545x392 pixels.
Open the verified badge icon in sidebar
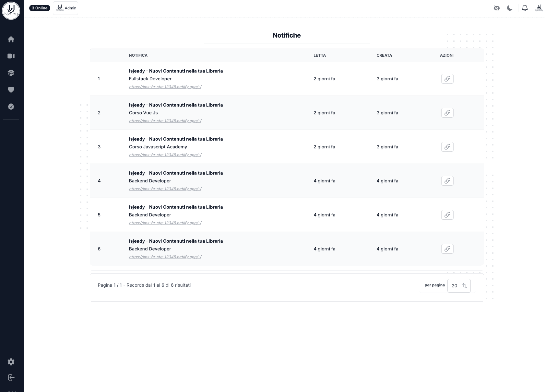point(11,107)
